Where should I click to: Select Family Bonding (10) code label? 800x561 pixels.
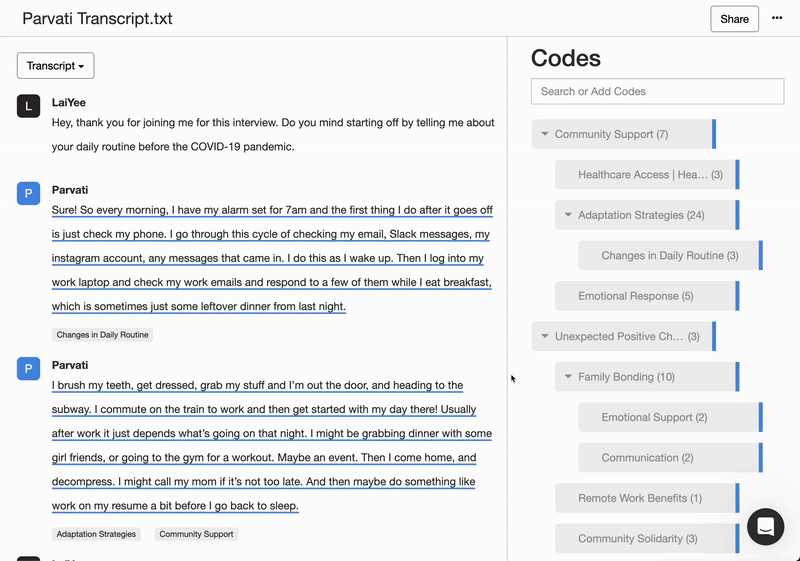pos(626,377)
